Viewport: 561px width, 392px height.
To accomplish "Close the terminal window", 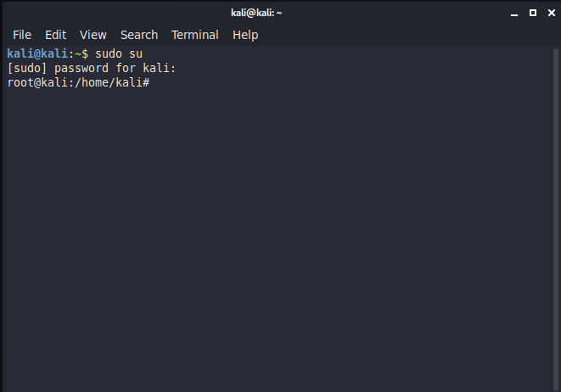I will [552, 13].
